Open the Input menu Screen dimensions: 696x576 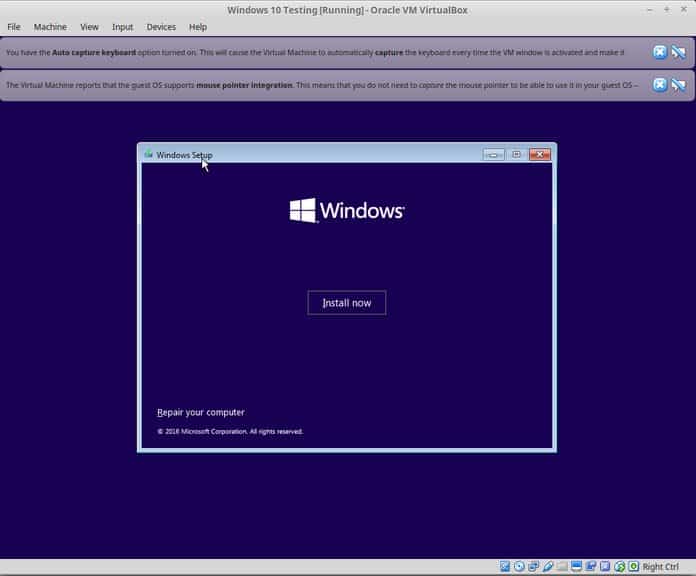(x=123, y=27)
